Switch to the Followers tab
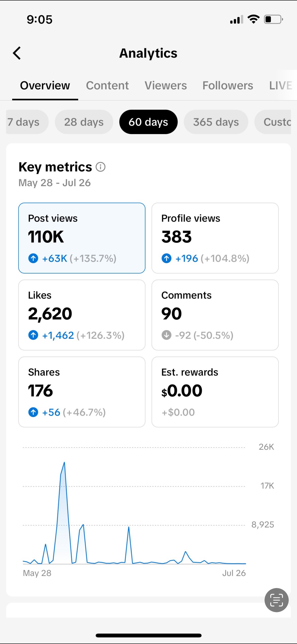 click(x=227, y=85)
